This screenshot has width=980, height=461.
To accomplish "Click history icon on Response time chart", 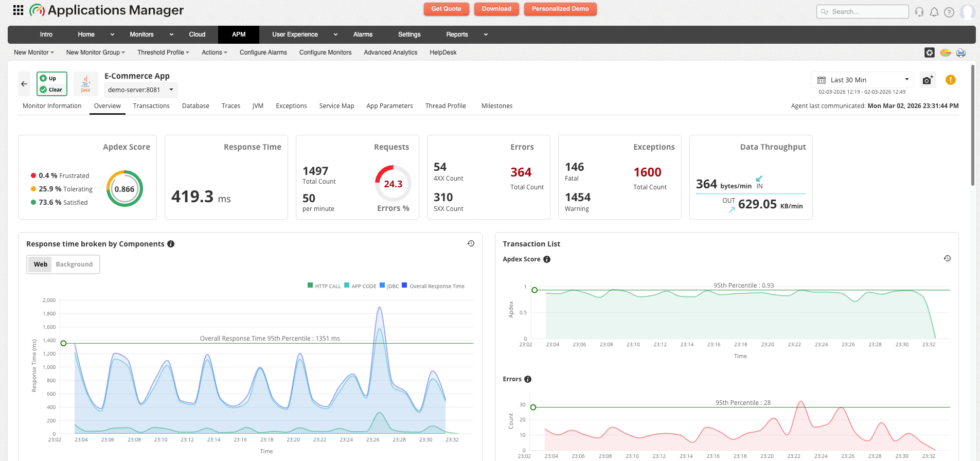I will coord(471,243).
